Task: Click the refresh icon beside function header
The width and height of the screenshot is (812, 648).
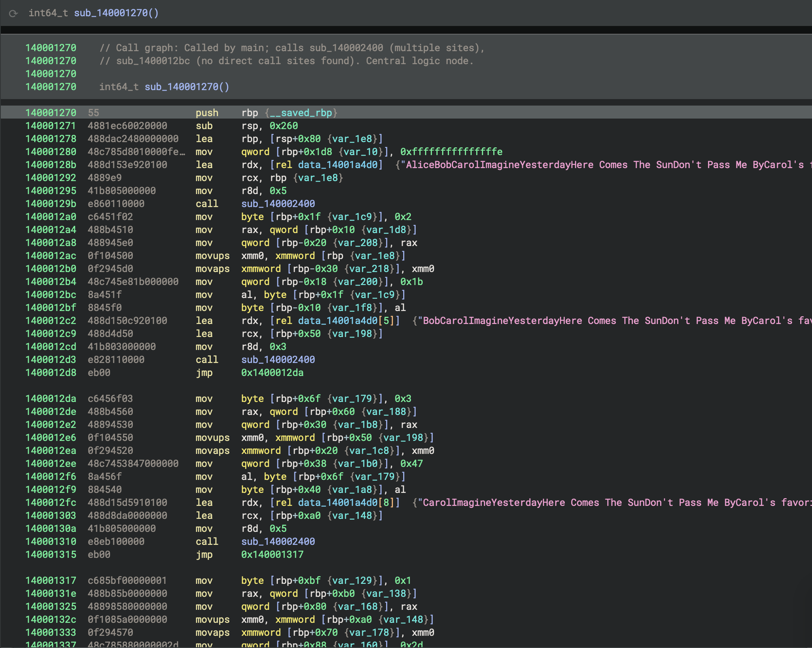Action: point(13,13)
